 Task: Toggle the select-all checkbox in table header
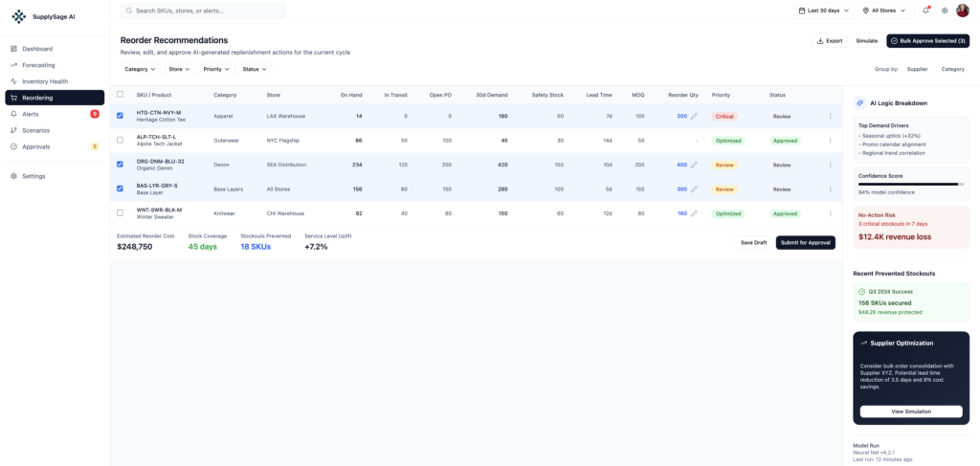coord(120,95)
